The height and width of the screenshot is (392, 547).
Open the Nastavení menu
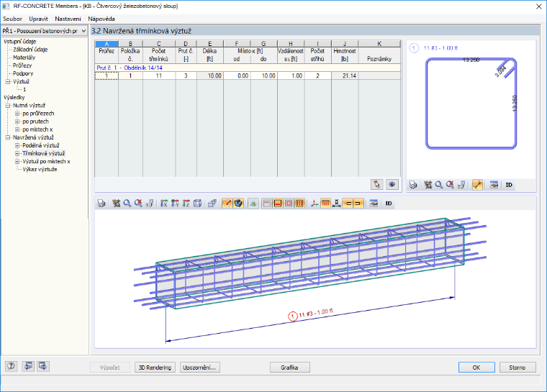coord(68,19)
